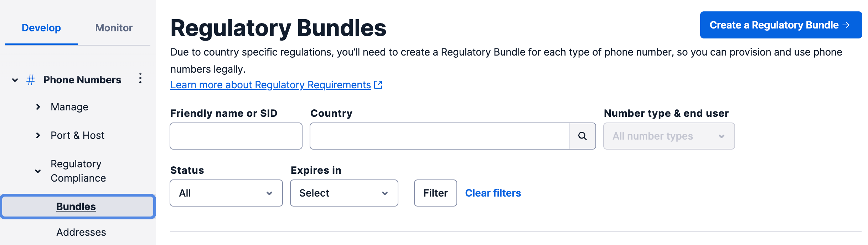The image size is (868, 245).
Task: Select the Develop tab
Action: [41, 28]
